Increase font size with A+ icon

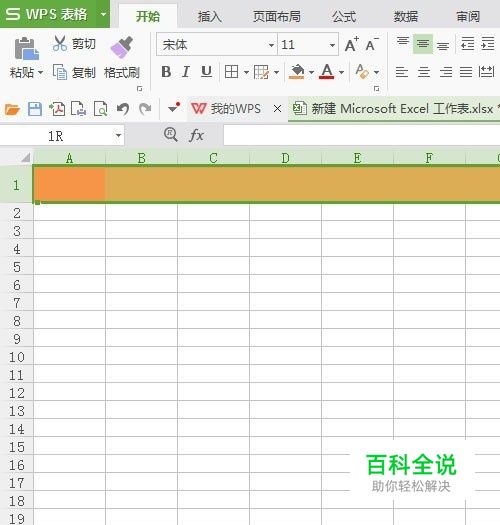tap(351, 44)
